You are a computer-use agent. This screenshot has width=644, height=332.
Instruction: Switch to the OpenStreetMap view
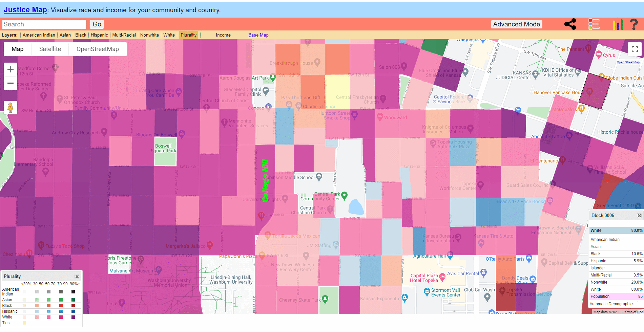pyautogui.click(x=98, y=49)
